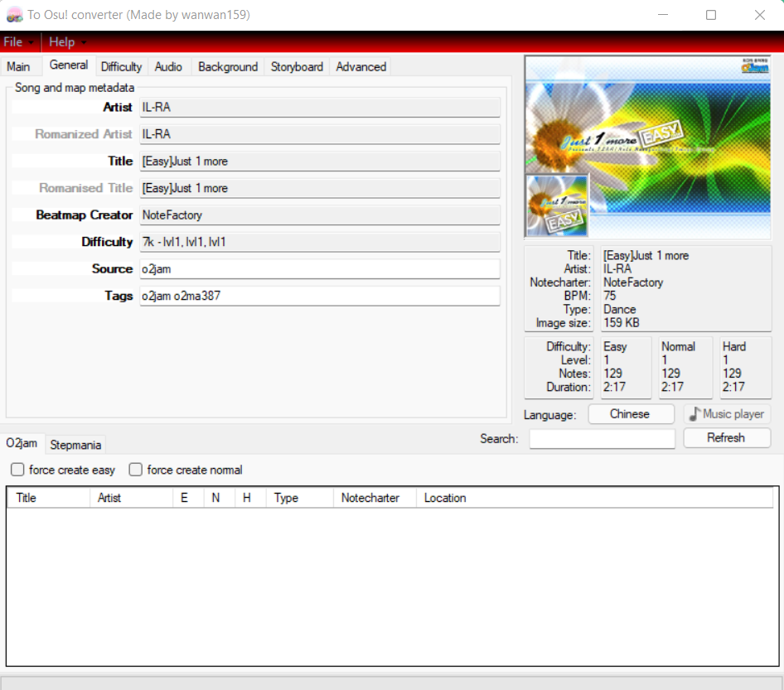Select the General tab
The image size is (784, 690).
[69, 65]
